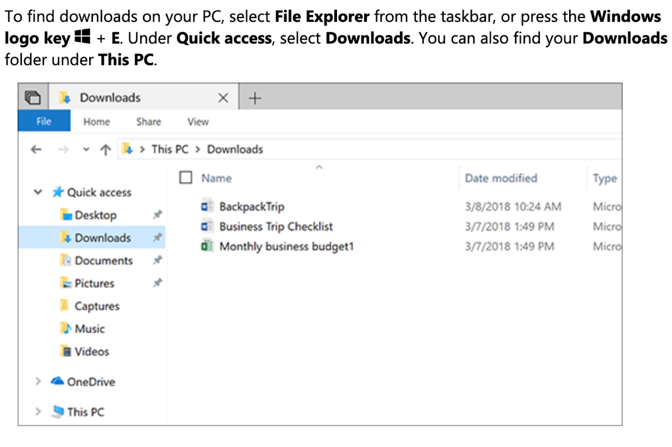Click the address bar Downloads folder icon

click(x=127, y=149)
